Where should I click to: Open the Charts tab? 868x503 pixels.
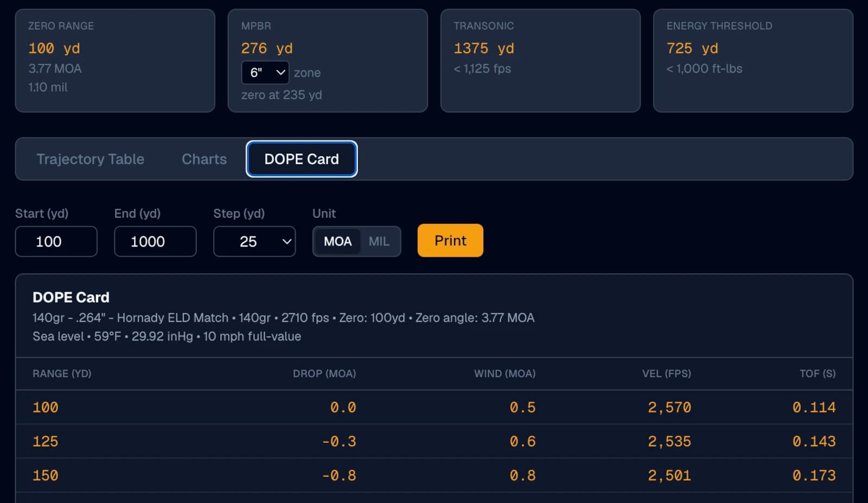pyautogui.click(x=204, y=159)
